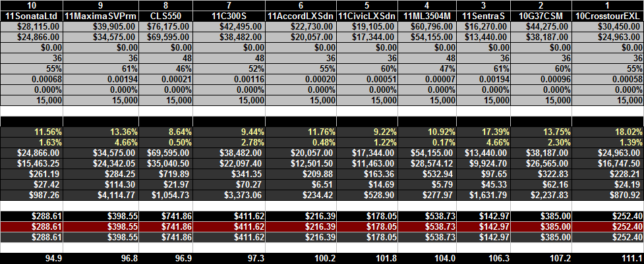Select the $60,796.00 price cell
This screenshot has width=644, height=264.
pos(427,26)
